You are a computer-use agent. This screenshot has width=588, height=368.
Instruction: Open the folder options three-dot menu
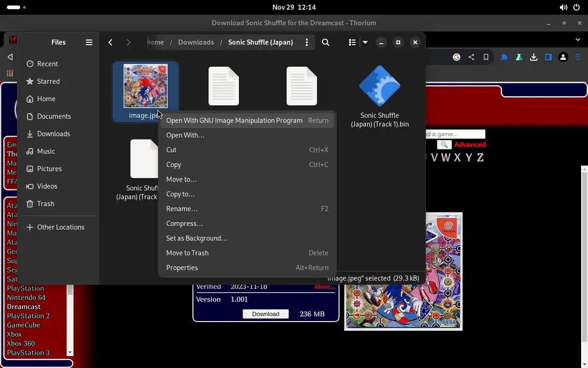point(307,42)
